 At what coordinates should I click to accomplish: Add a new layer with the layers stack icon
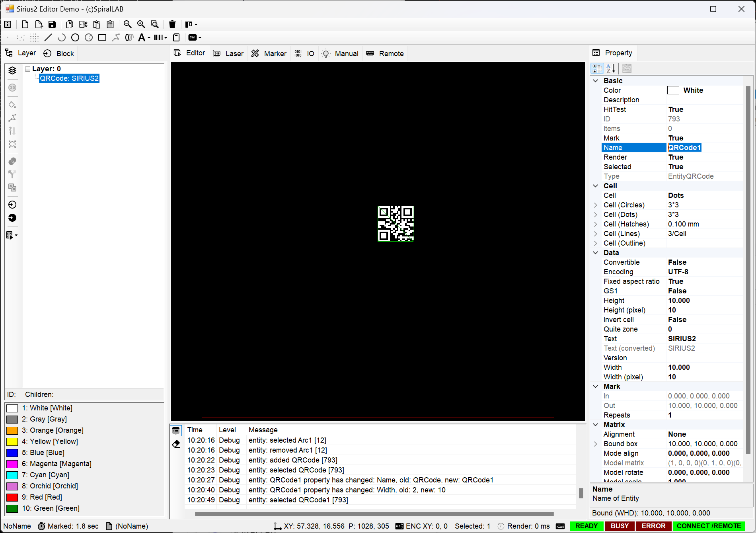12,70
